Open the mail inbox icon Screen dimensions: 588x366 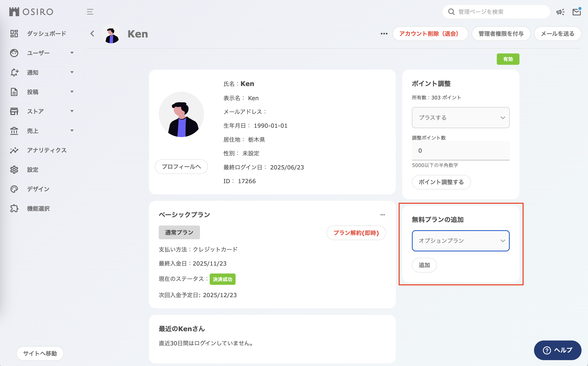click(576, 12)
